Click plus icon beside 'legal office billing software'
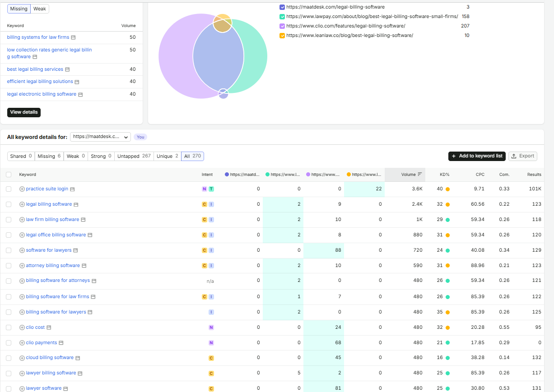The height and width of the screenshot is (392, 554). pyautogui.click(x=22, y=235)
